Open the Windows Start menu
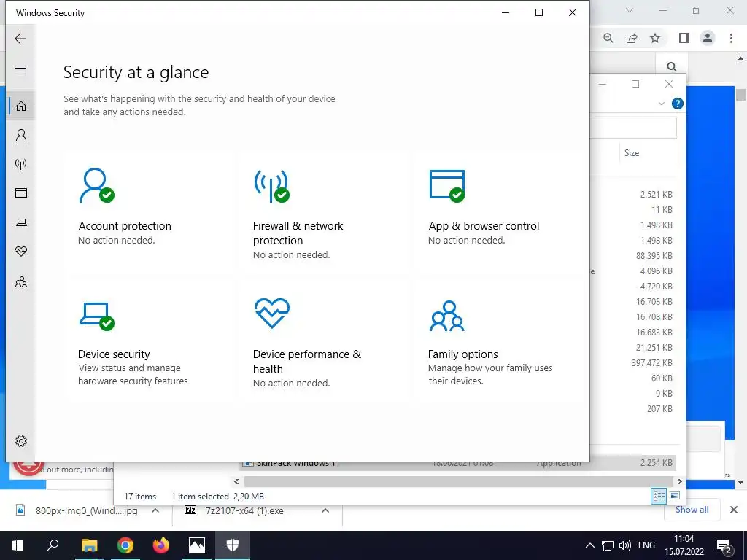Screen dimensions: 747x560 [18, 545]
